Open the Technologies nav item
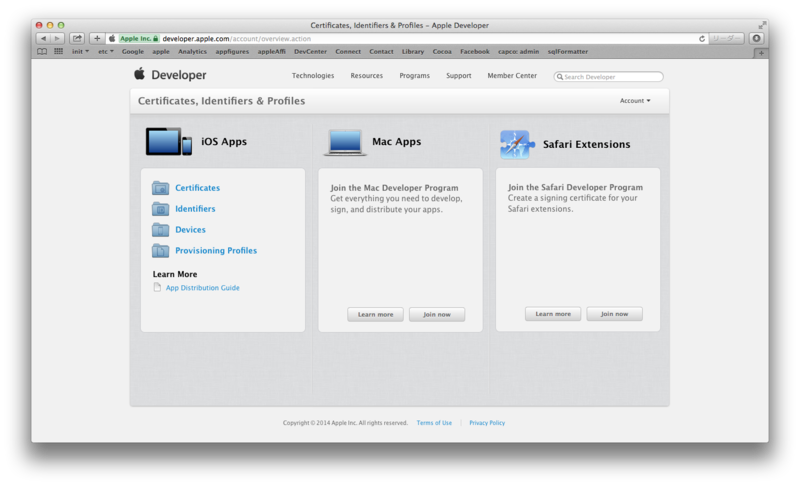The image size is (800, 486). point(313,75)
